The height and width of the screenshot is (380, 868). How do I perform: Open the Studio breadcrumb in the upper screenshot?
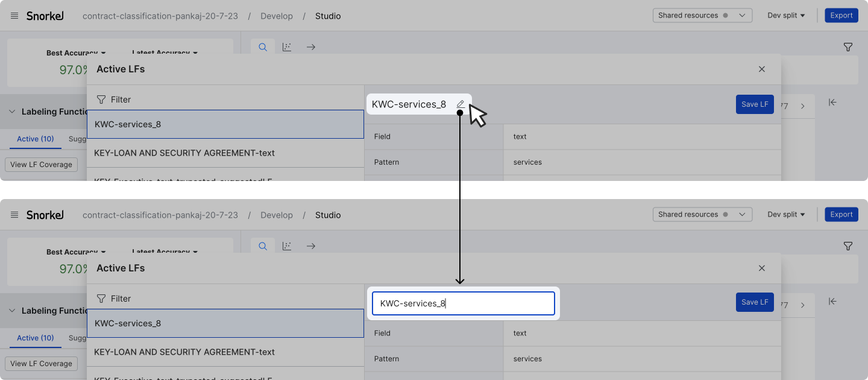coord(328,16)
